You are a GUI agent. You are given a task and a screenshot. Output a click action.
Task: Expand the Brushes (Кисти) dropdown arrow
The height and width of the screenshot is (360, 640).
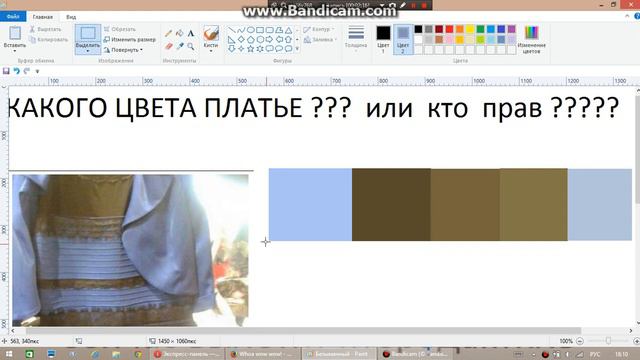coord(211,51)
